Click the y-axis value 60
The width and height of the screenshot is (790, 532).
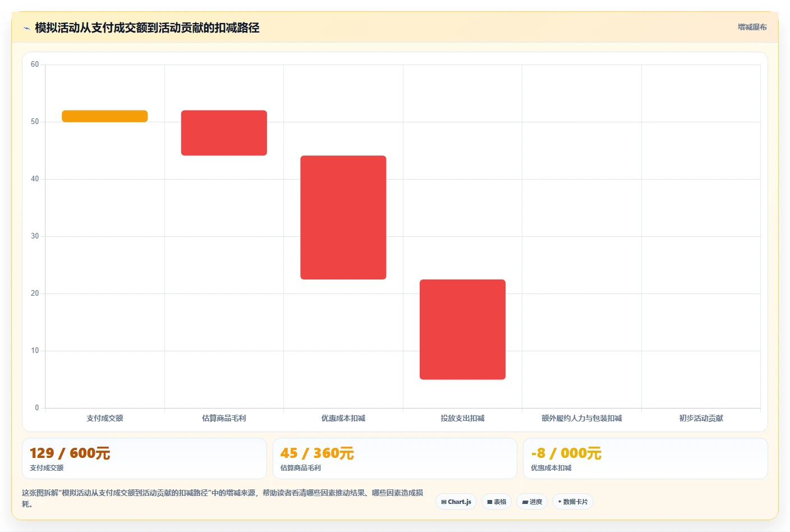pos(35,65)
